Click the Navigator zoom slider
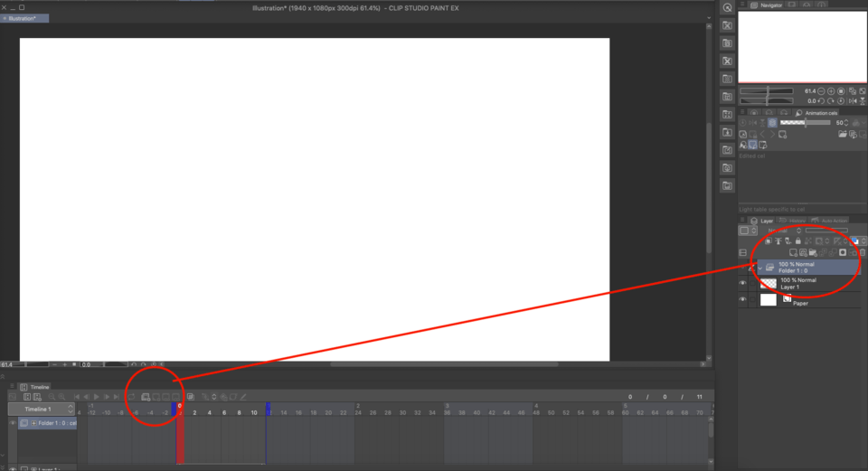 [767, 90]
